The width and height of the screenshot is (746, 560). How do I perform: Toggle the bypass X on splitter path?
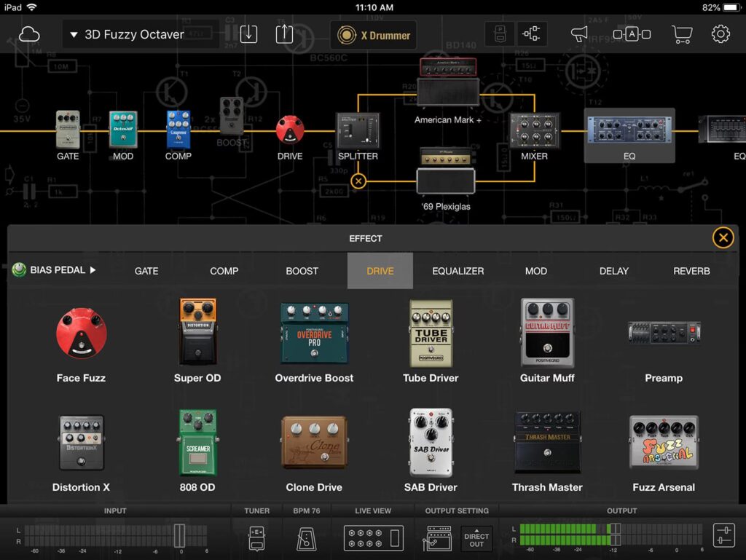(x=358, y=181)
